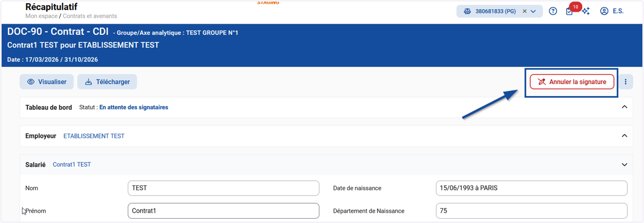The width and height of the screenshot is (644, 223).
Task: Click Annuler la signature button
Action: pyautogui.click(x=572, y=82)
